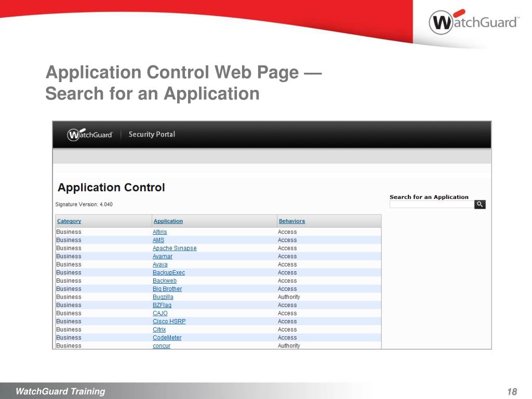Click Business category in the BZFlag row
Screen dimensions: 532x399
pyautogui.click(x=69, y=305)
